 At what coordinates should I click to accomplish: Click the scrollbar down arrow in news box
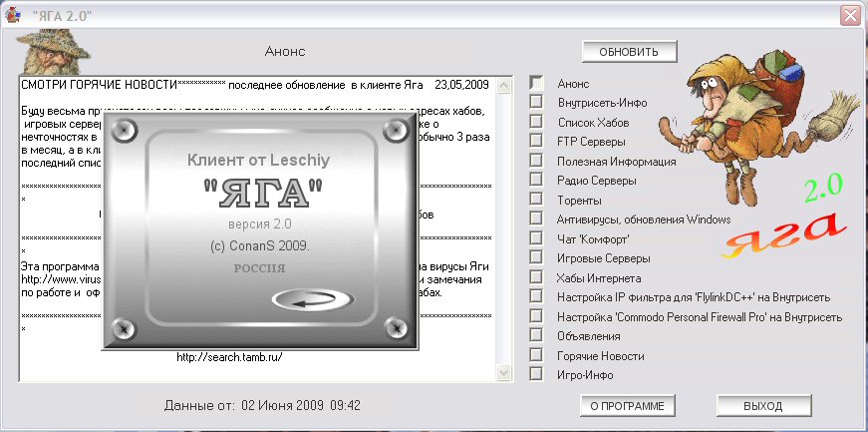point(504,372)
